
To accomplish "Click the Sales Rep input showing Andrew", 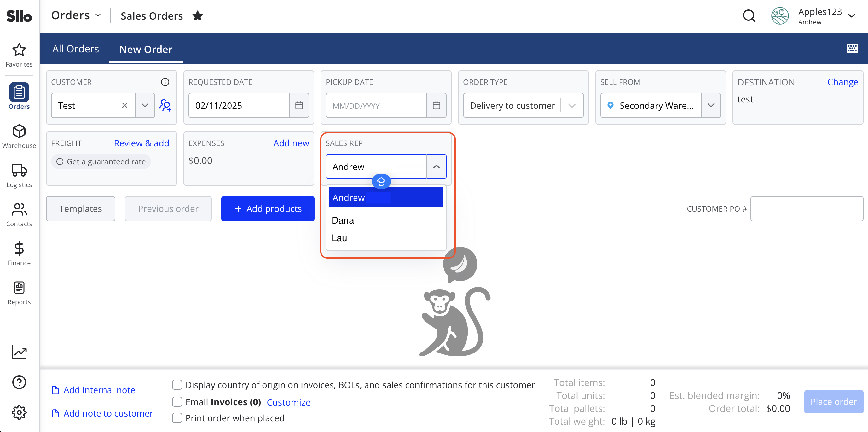I will coord(376,166).
